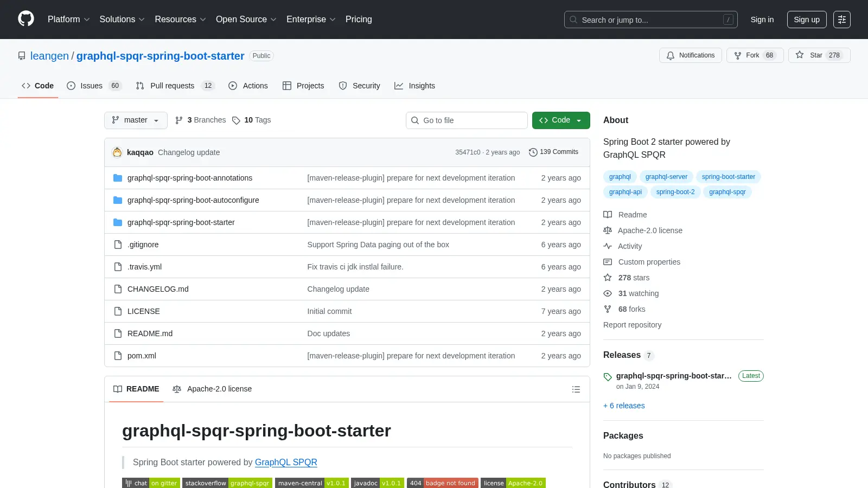Open the .travis.yml file
Viewport: 868px width, 488px height.
[144, 267]
